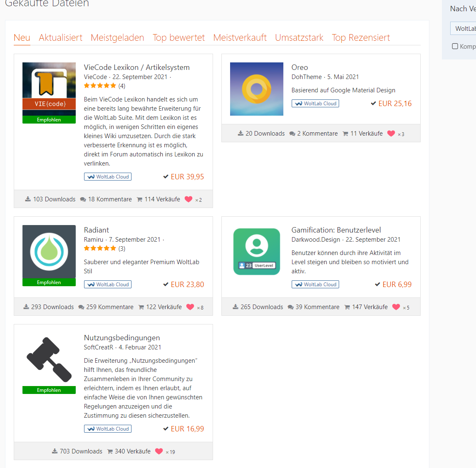Open the VieCode Lexikon / Artikelsystem title link
Screen dimensions: 476x468
pyautogui.click(x=136, y=67)
